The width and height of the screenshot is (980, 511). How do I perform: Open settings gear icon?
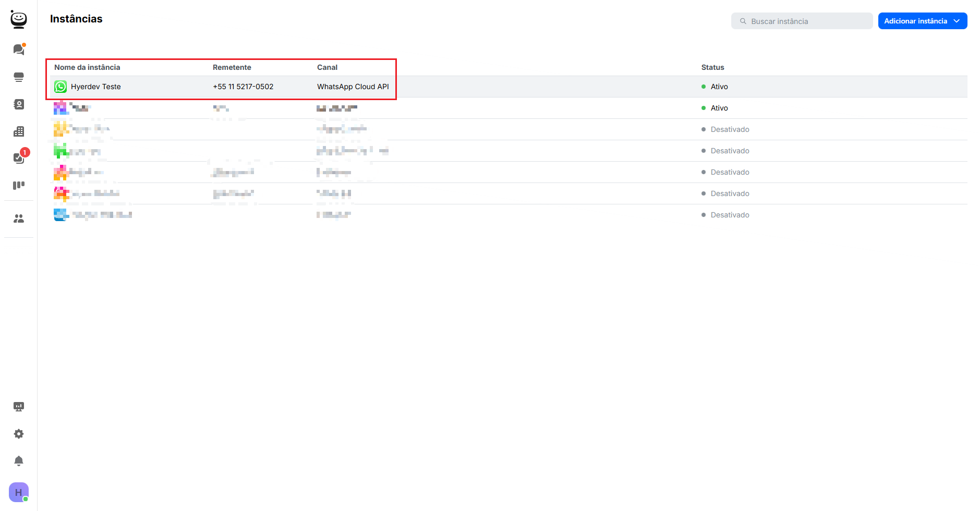tap(19, 434)
